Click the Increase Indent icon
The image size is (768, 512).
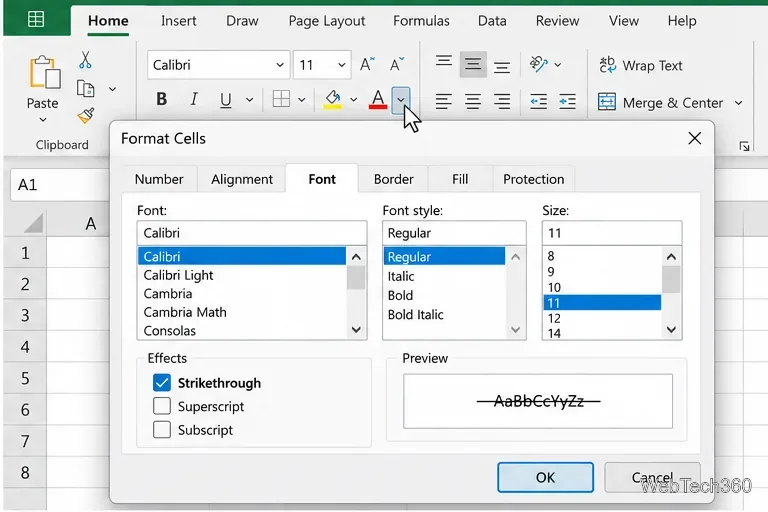567,101
